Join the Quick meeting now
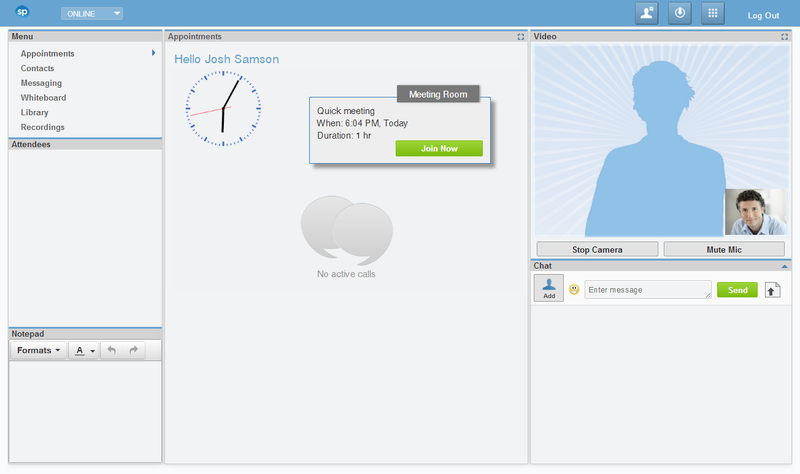This screenshot has width=800, height=474. point(439,148)
